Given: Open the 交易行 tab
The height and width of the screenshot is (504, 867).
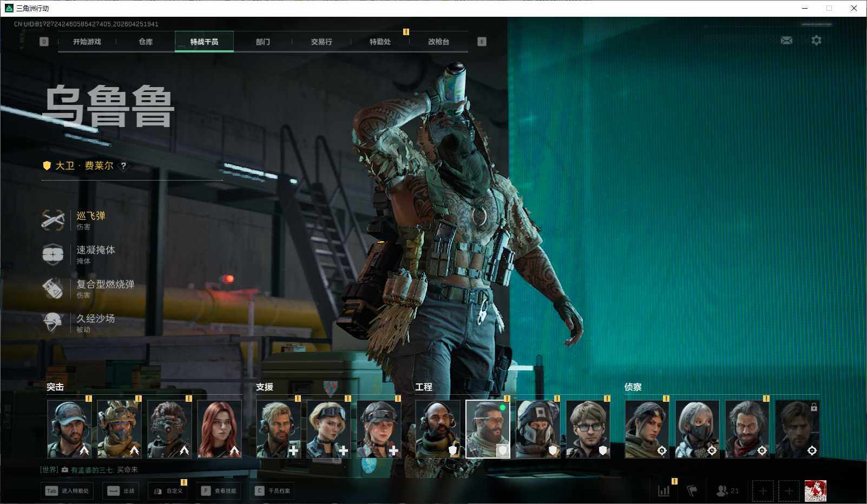Looking at the screenshot, I should [x=321, y=42].
